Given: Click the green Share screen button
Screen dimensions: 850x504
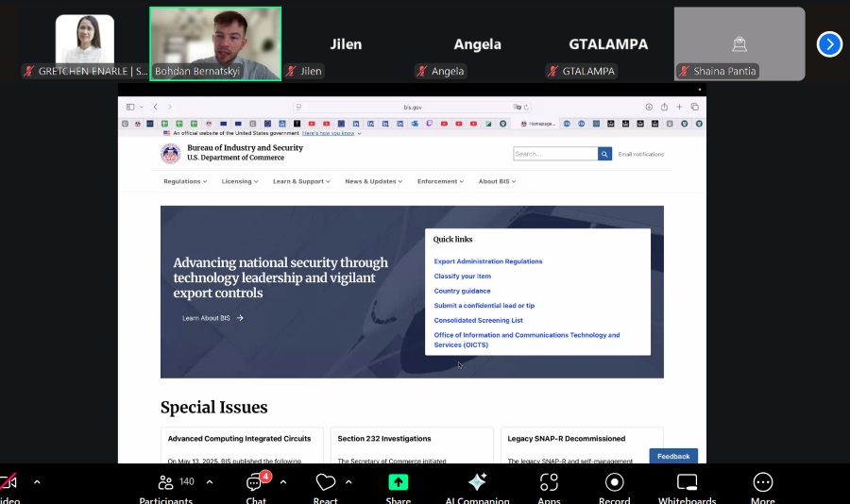Looking at the screenshot, I should pos(398,489).
